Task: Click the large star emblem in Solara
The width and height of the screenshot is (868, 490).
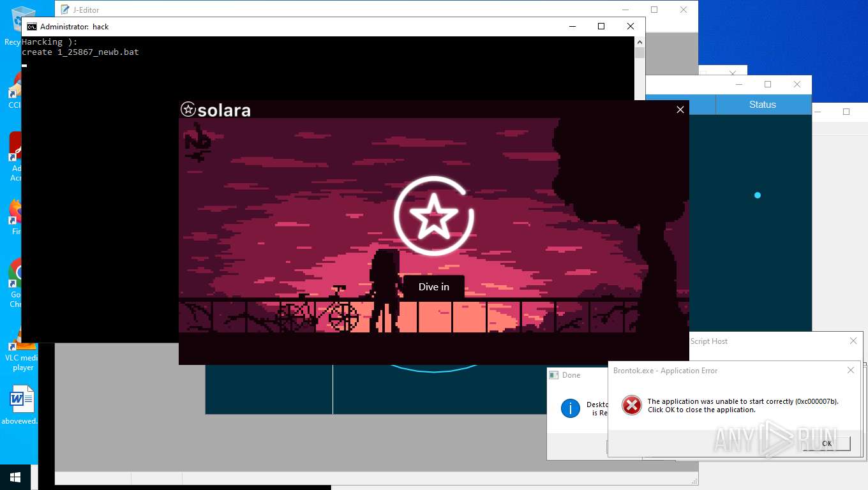Action: pyautogui.click(x=434, y=216)
